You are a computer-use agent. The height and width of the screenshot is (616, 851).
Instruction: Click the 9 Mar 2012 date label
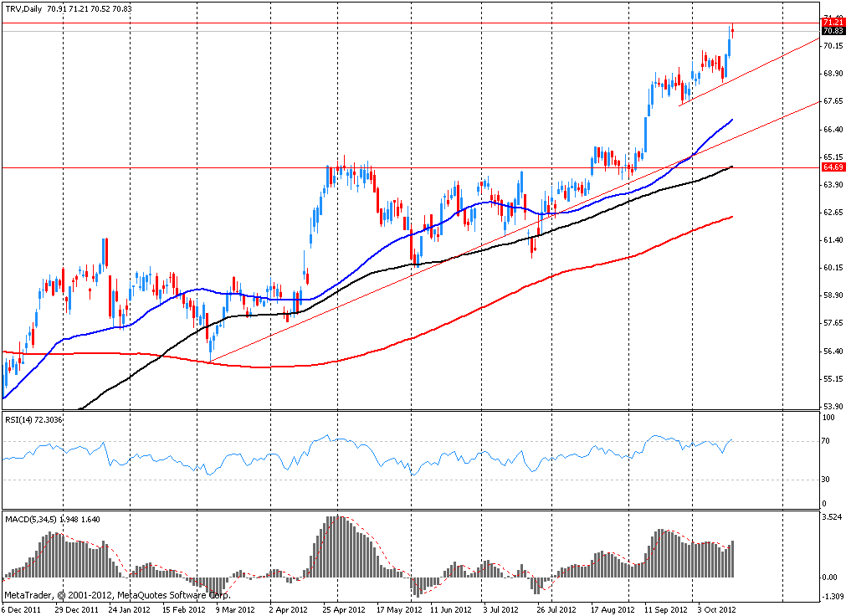click(x=235, y=609)
